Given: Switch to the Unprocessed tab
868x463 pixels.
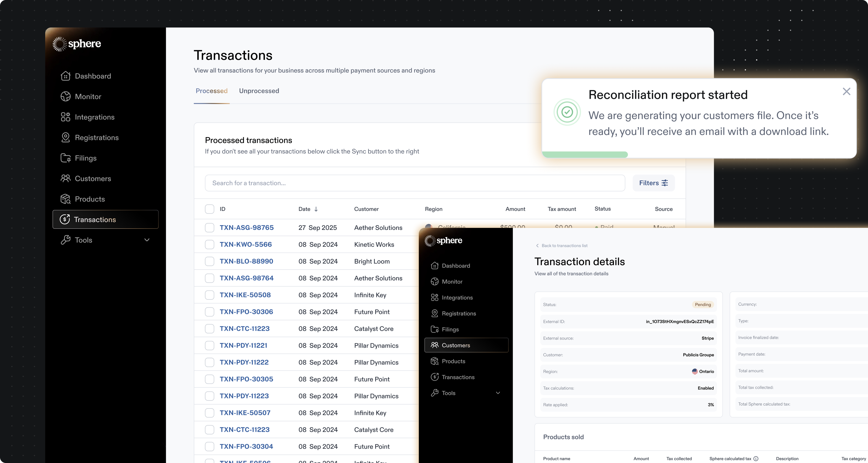Looking at the screenshot, I should point(259,91).
